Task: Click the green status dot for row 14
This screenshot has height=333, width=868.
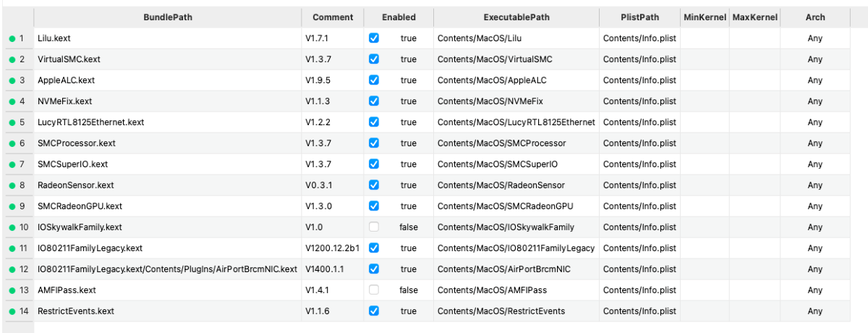Action: 12,311
